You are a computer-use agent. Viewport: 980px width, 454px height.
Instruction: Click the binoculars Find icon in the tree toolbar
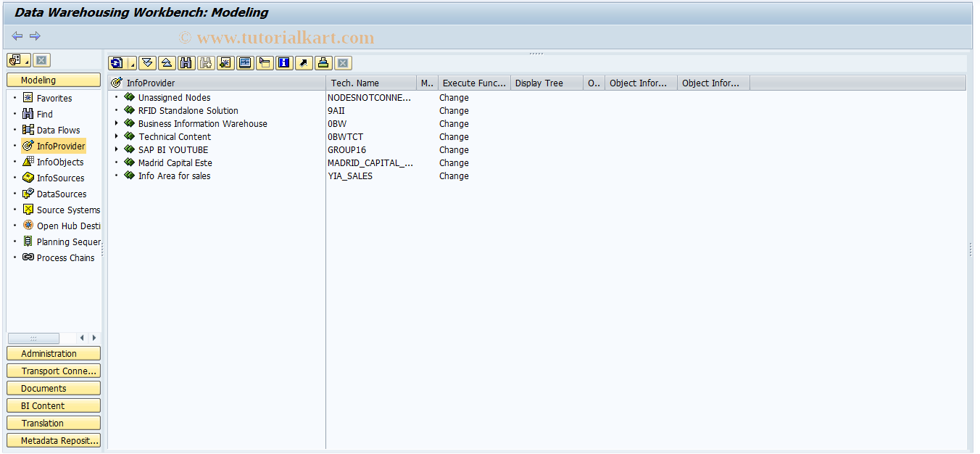(186, 63)
